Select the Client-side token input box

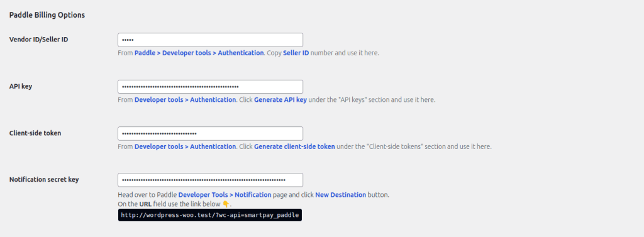pos(210,133)
